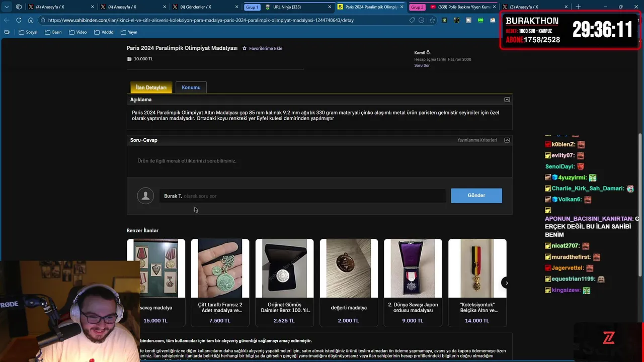The height and width of the screenshot is (362, 644).
Task: Click the browser back arrow
Action: [6, 20]
